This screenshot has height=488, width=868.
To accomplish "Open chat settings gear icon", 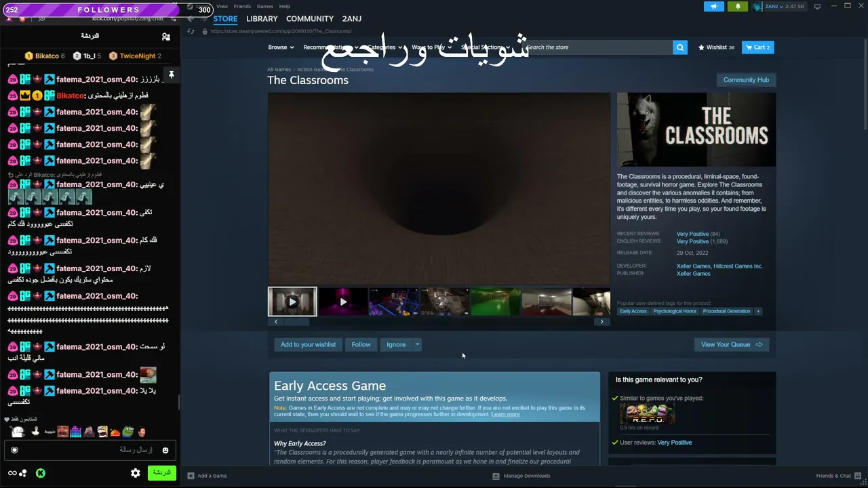I will [x=136, y=473].
